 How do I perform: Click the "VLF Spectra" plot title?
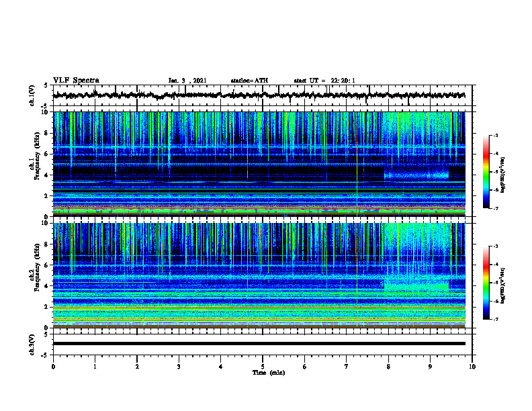point(77,81)
